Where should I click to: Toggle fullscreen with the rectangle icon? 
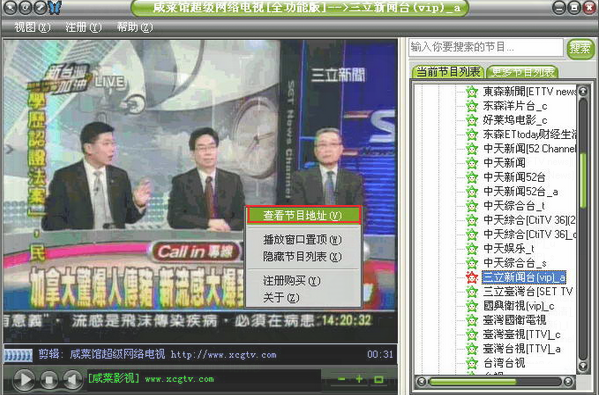[x=379, y=379]
